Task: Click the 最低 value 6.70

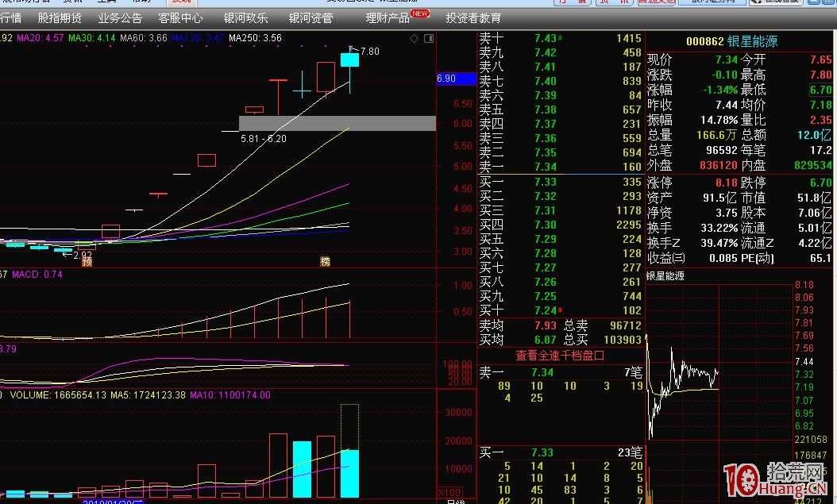Action: pyautogui.click(x=821, y=90)
